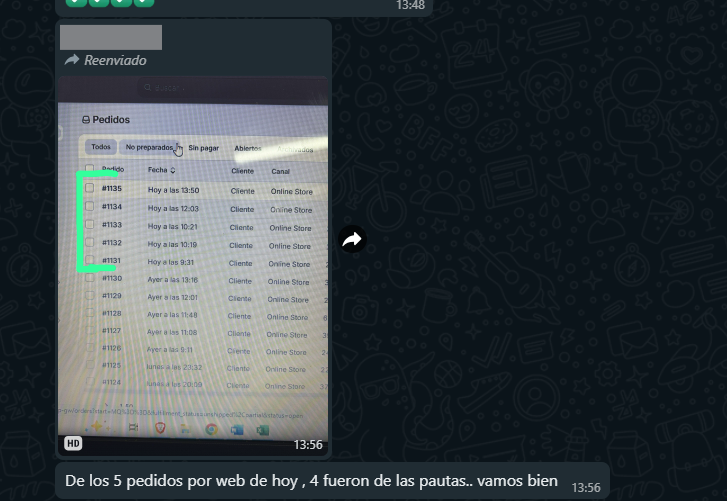Click the 'Buscar' search field in the photo
Screen dimensions: 727x501
pos(232,88)
